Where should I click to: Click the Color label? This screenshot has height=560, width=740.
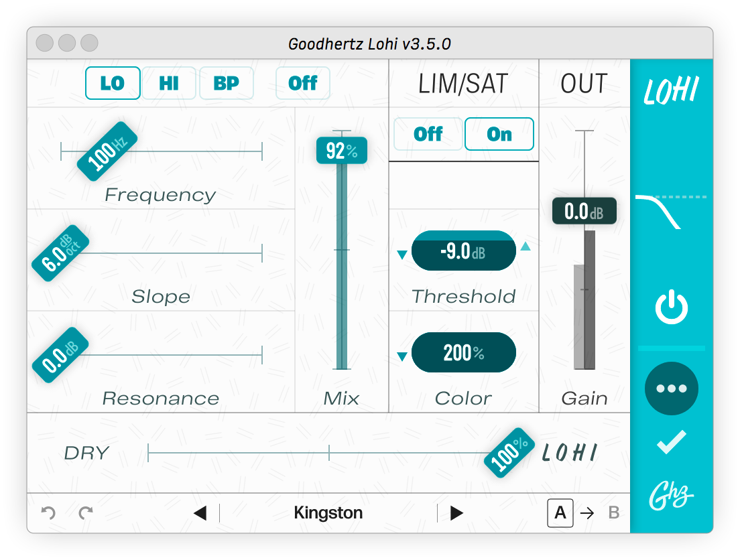[x=463, y=399]
